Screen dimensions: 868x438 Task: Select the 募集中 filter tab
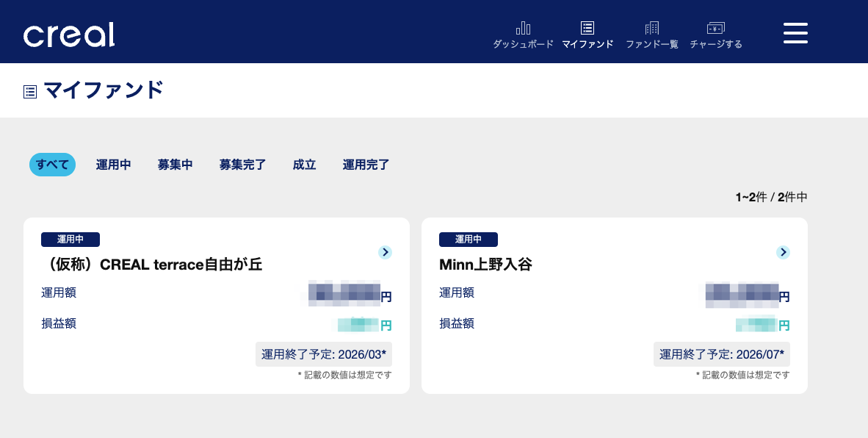(x=176, y=165)
